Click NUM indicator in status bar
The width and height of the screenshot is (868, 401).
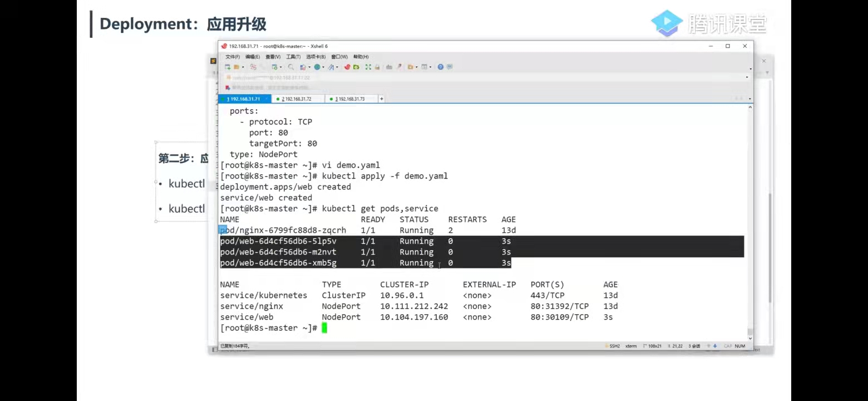(x=739, y=346)
